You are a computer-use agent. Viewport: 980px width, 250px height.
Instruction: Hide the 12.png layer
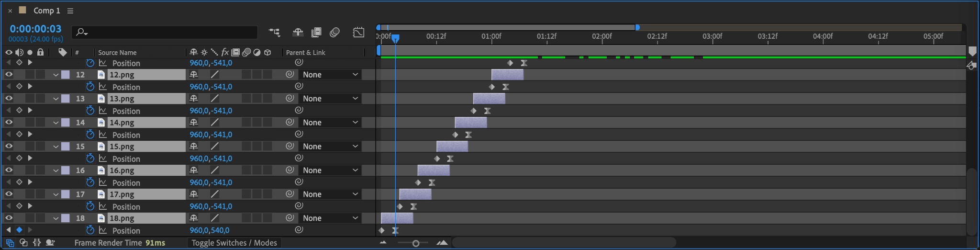pos(9,74)
